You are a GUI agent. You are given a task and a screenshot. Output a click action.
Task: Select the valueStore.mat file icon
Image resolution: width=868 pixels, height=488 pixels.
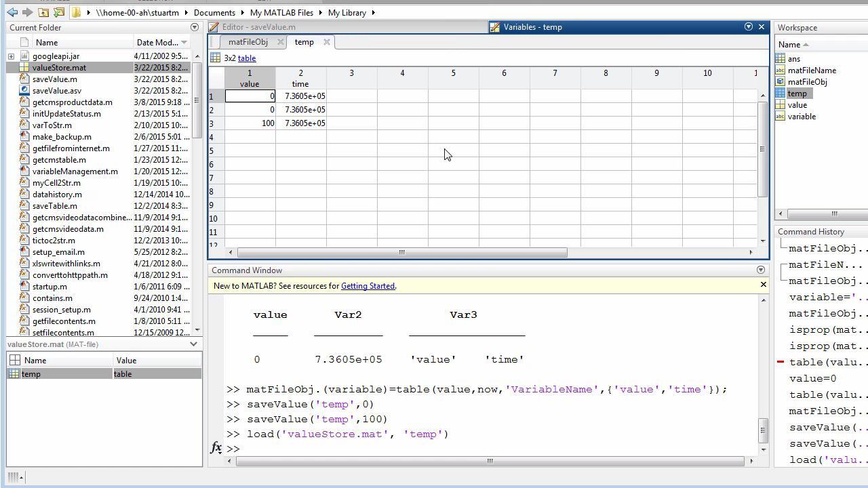click(x=24, y=68)
